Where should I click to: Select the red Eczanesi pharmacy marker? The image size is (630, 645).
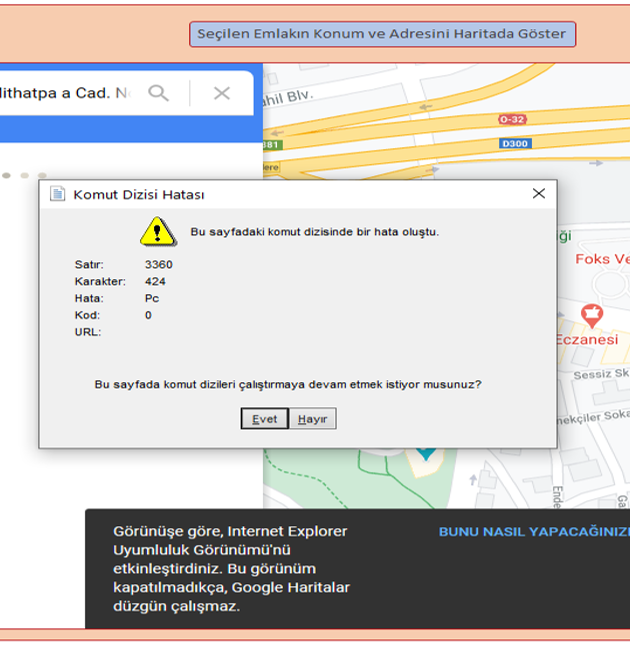[x=592, y=316]
